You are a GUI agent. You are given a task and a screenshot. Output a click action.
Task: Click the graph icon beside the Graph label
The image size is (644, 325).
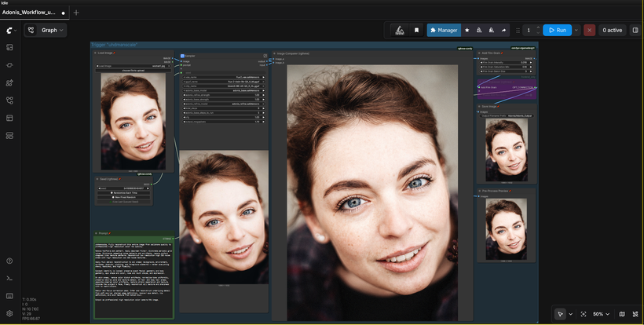point(31,30)
